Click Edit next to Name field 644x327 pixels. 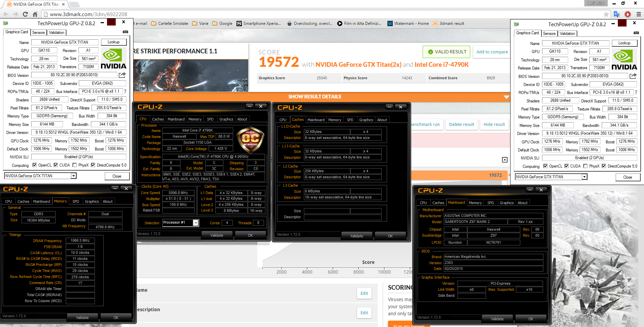364,293
